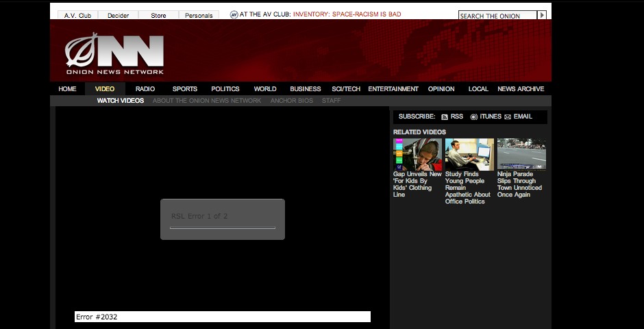The height and width of the screenshot is (329, 644).
Task: Select SPORTS in the navigation bar
Action: (x=185, y=88)
